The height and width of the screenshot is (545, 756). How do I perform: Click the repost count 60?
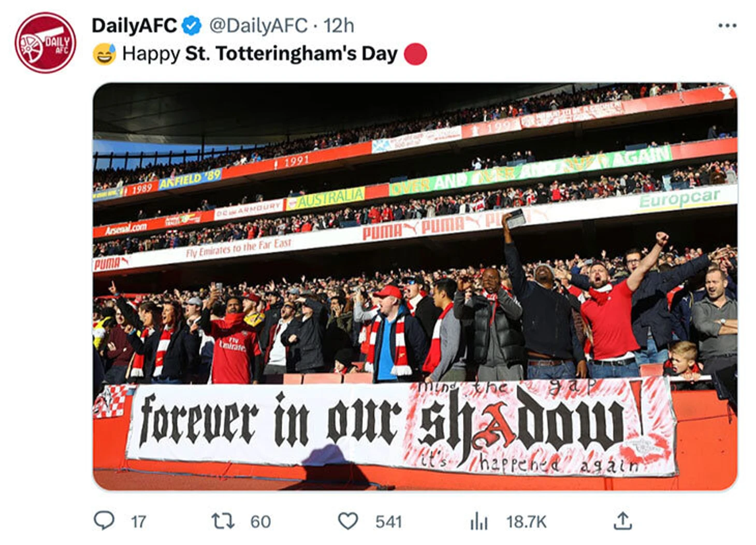260,522
